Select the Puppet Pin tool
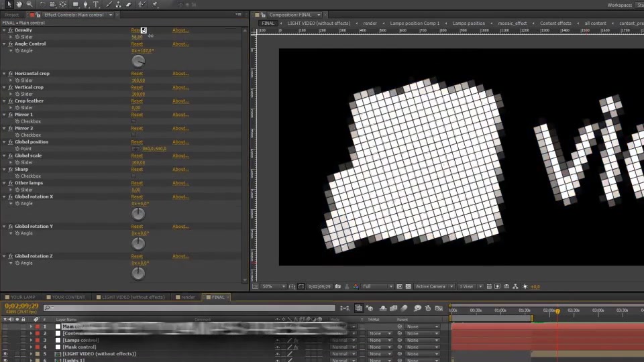The width and height of the screenshot is (644, 362). (155, 4)
